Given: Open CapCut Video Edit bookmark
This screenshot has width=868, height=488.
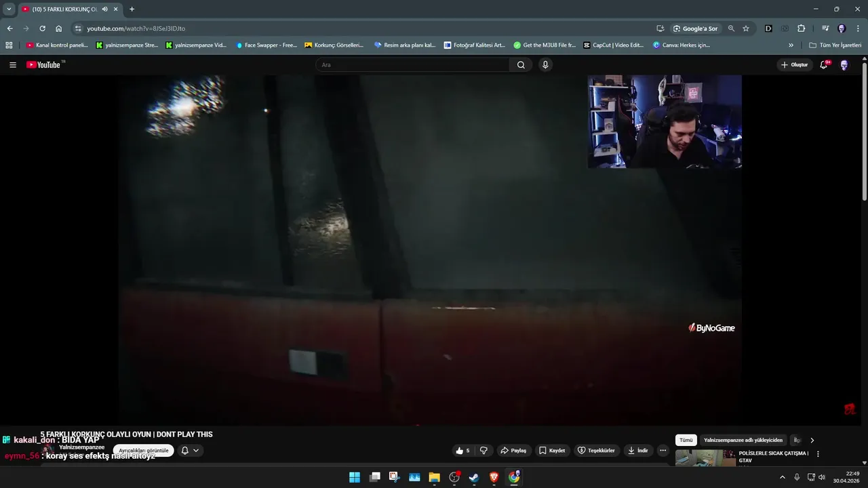Looking at the screenshot, I should coord(614,45).
